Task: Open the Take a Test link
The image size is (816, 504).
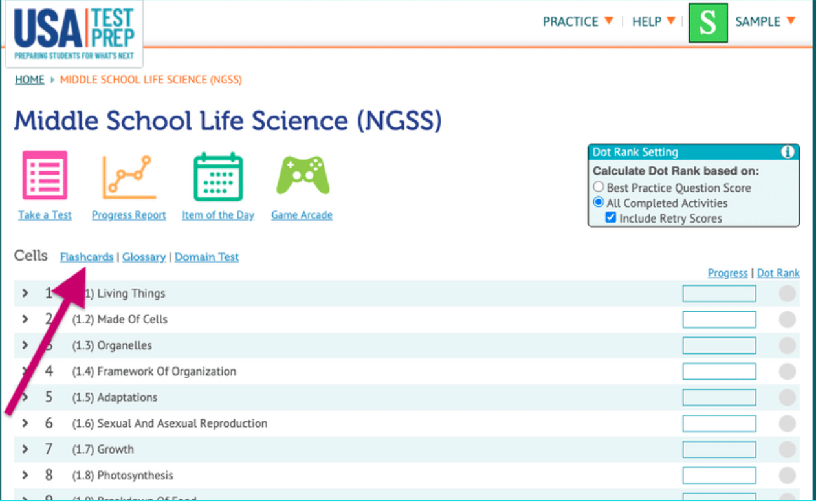Action: [45, 215]
